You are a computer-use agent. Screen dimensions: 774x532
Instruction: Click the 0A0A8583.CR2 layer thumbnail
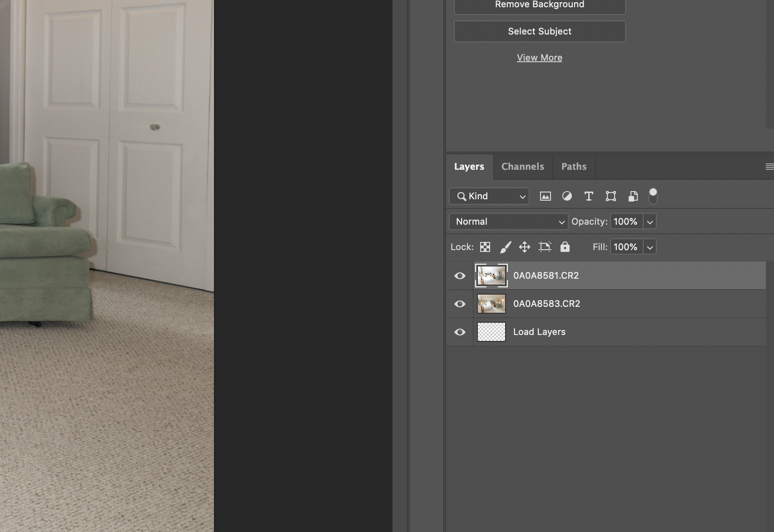491,304
